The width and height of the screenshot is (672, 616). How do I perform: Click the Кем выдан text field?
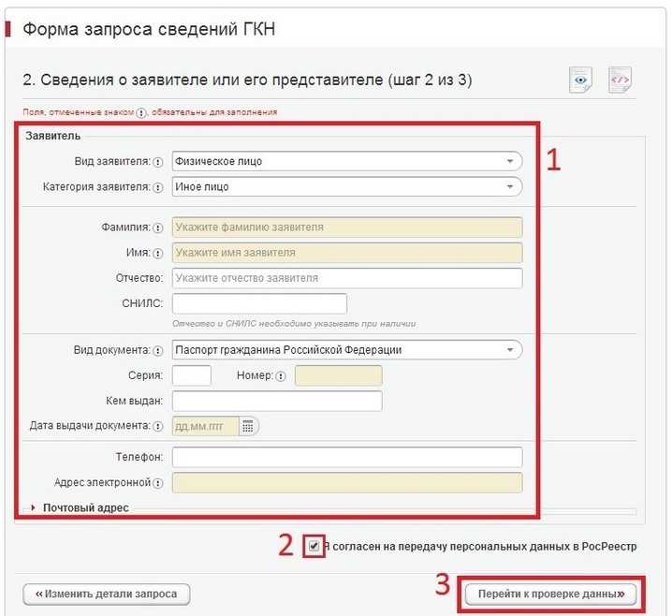pos(277,401)
